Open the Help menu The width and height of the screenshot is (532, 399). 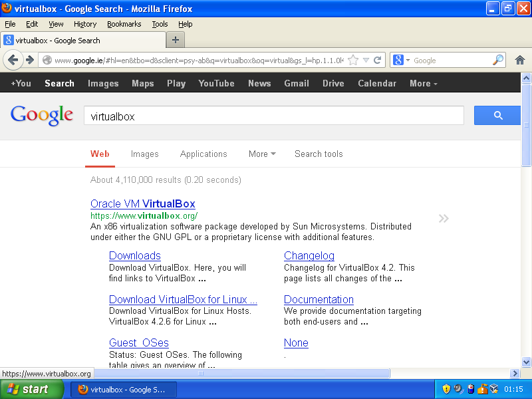[x=186, y=24]
